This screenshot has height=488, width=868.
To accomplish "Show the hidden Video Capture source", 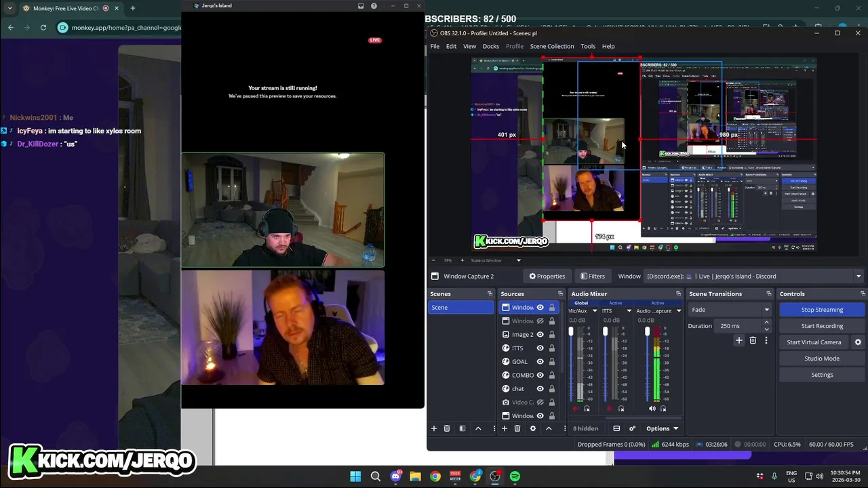I will click(540, 402).
